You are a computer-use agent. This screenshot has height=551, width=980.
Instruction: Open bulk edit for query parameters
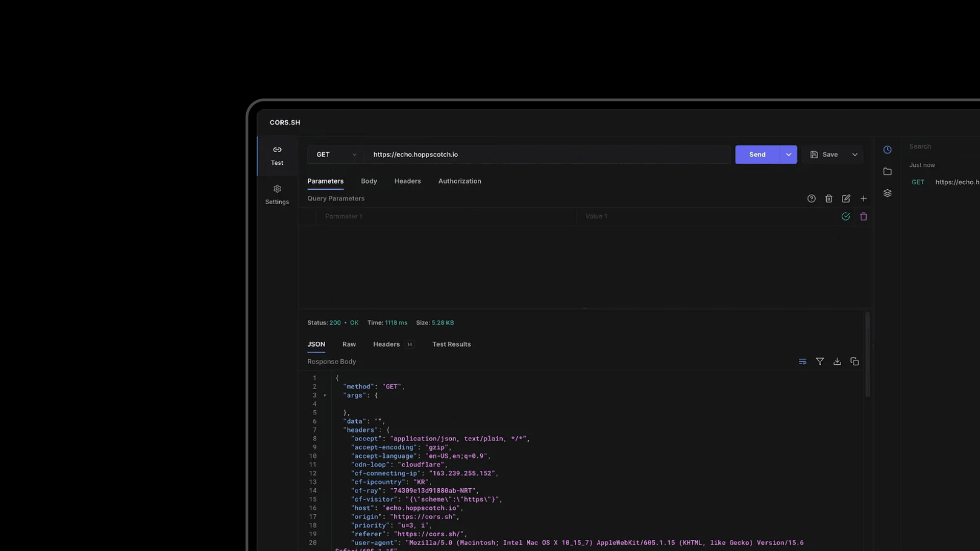(x=846, y=198)
